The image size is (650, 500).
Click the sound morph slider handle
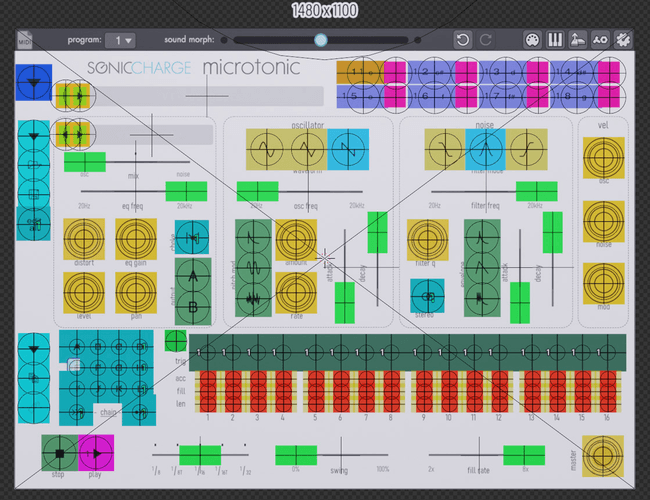tap(321, 40)
